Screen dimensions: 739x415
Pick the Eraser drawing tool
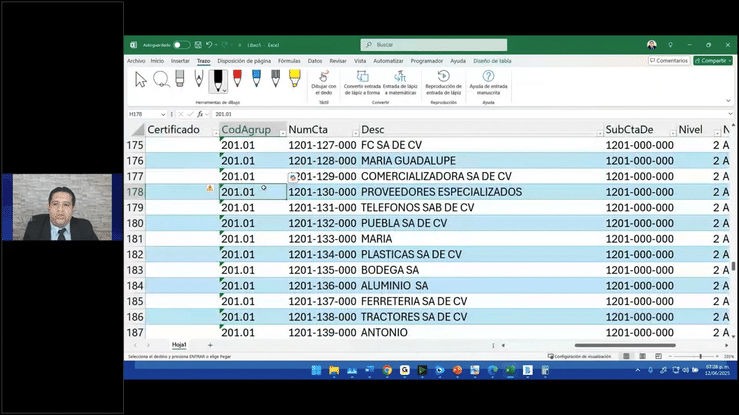[x=180, y=79]
